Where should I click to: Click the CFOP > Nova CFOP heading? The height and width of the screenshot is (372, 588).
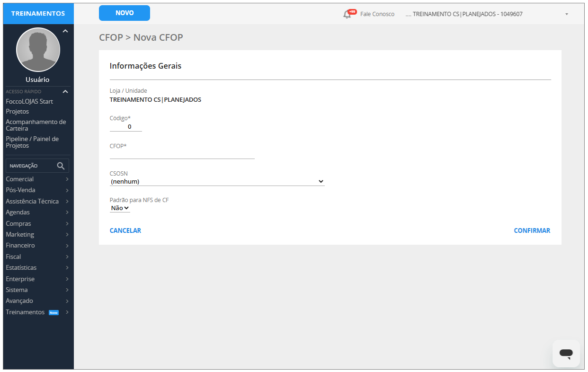[141, 37]
